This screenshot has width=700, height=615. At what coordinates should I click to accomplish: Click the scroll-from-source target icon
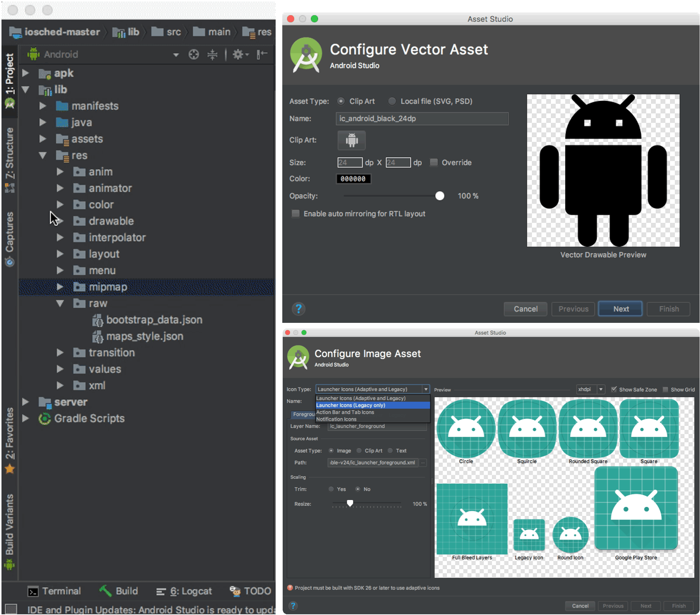[193, 54]
